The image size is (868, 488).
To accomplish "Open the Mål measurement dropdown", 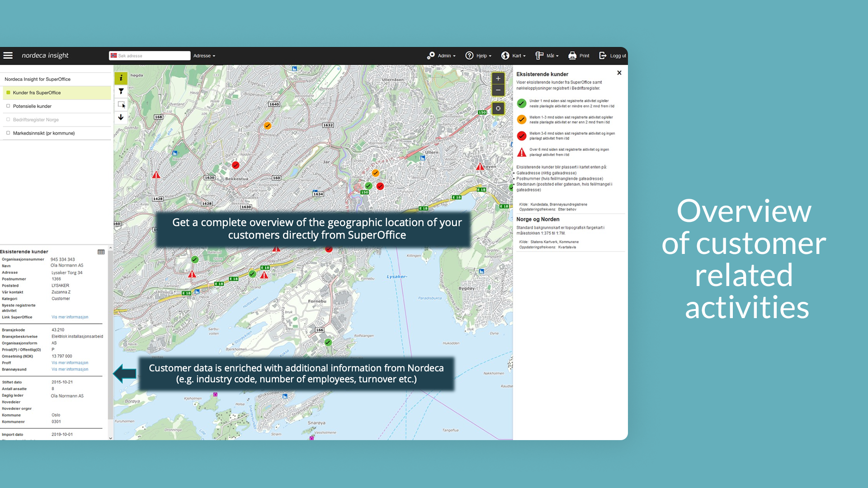I will 547,56.
